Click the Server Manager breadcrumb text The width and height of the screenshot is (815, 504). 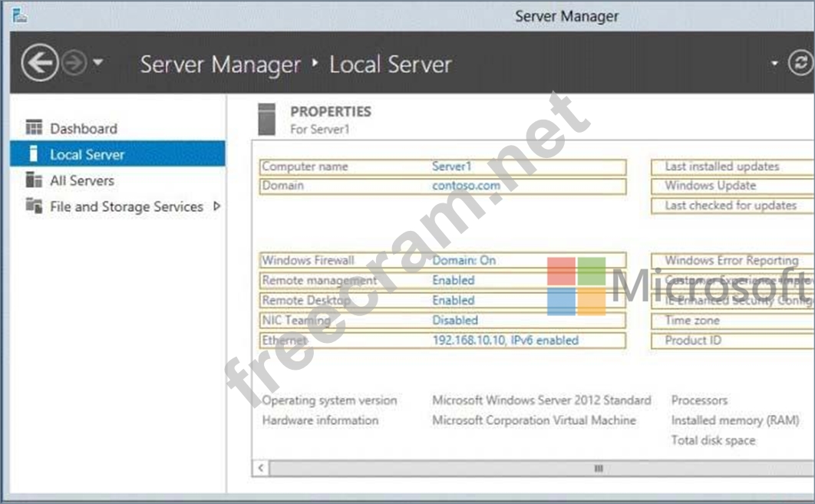[x=220, y=64]
